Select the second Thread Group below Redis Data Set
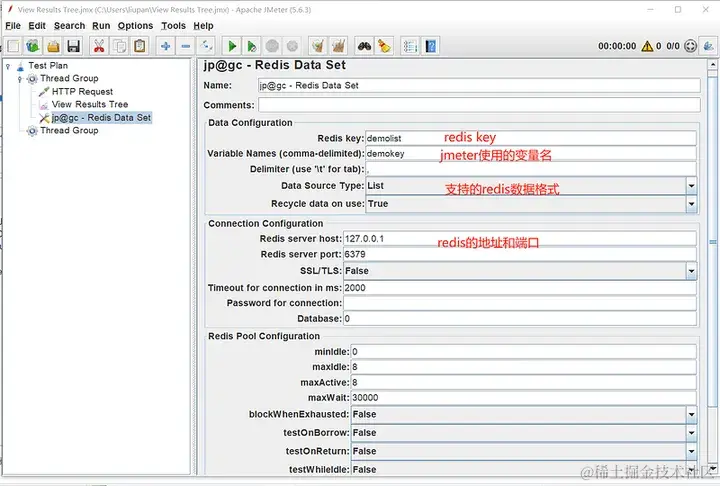The height and width of the screenshot is (486, 720). (x=69, y=130)
